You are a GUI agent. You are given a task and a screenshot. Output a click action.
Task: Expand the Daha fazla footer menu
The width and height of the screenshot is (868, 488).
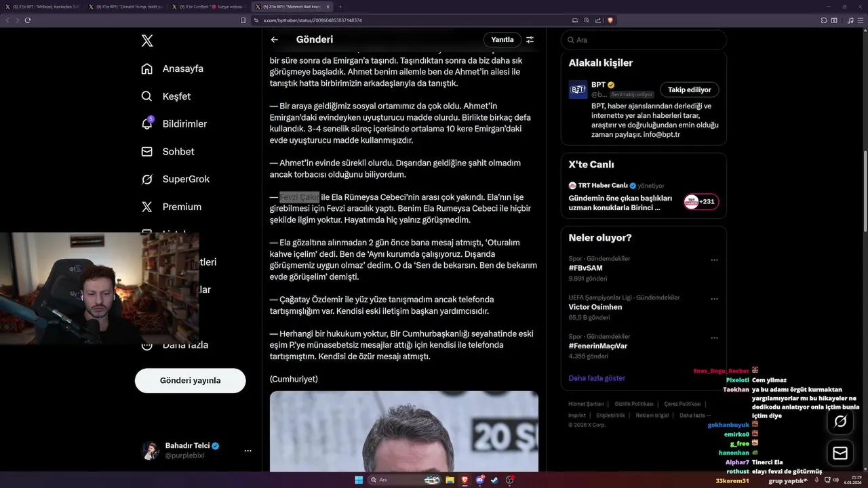[695, 415]
